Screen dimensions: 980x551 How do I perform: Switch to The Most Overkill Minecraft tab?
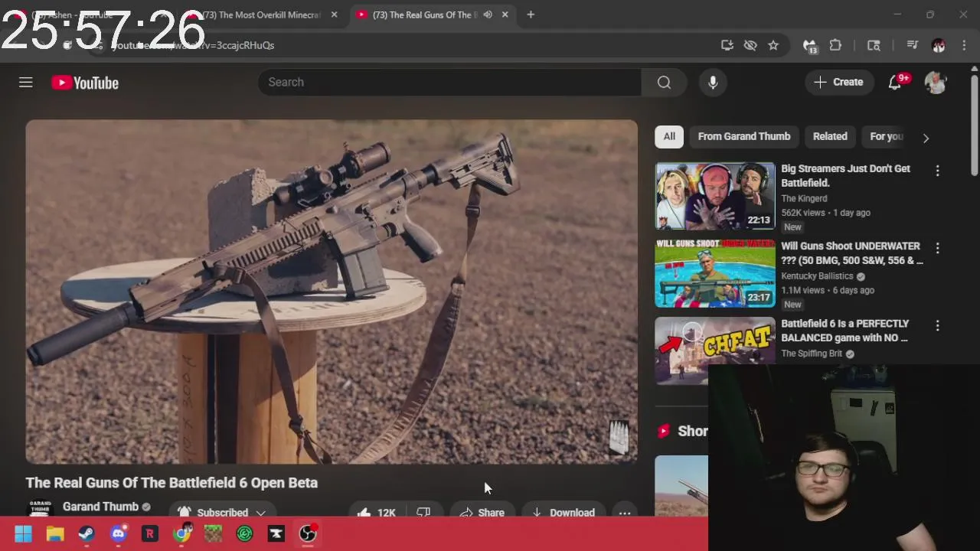[260, 15]
